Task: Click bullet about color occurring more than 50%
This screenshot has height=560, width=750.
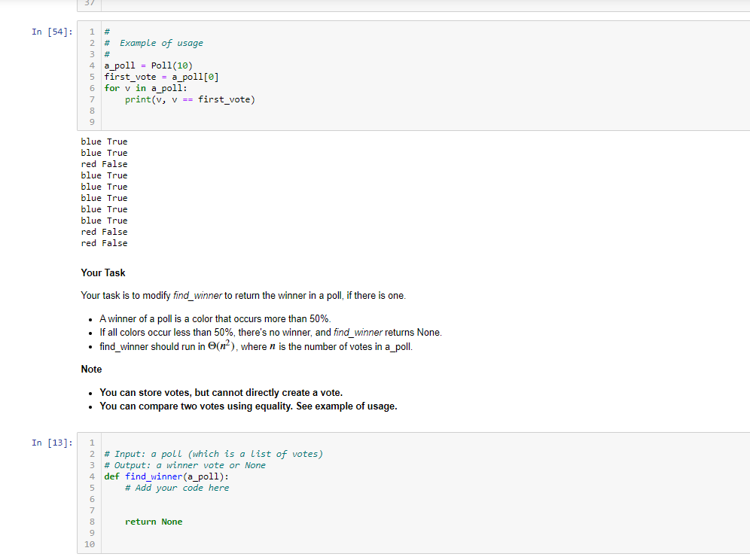Action: click(215, 318)
